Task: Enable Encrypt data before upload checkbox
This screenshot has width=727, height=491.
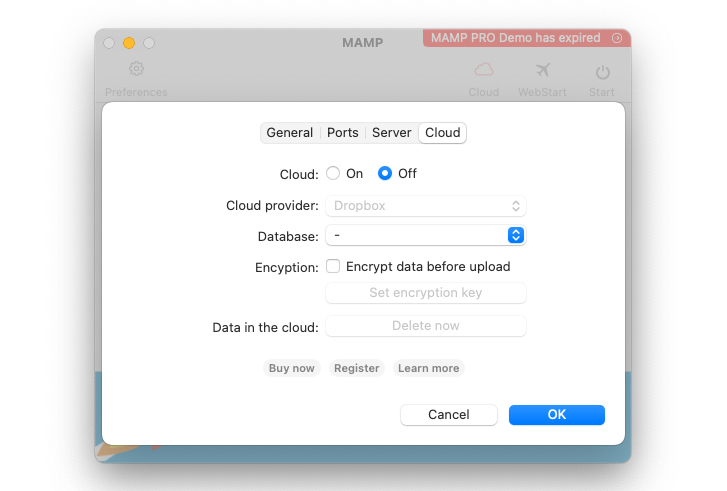Action: click(x=334, y=267)
